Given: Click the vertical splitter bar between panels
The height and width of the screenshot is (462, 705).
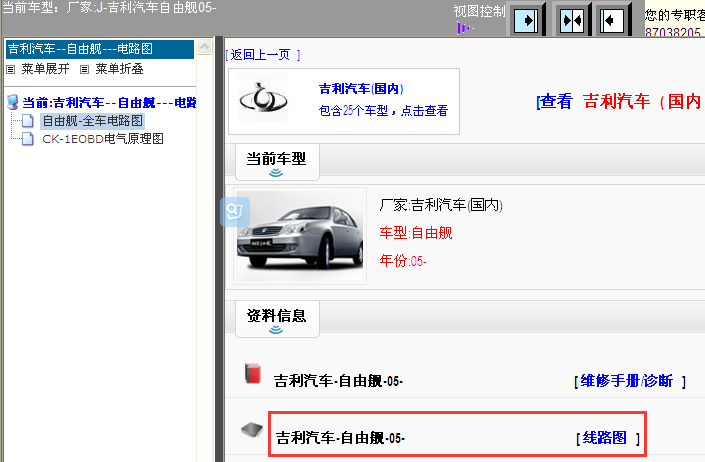Looking at the screenshot, I should click(219, 249).
